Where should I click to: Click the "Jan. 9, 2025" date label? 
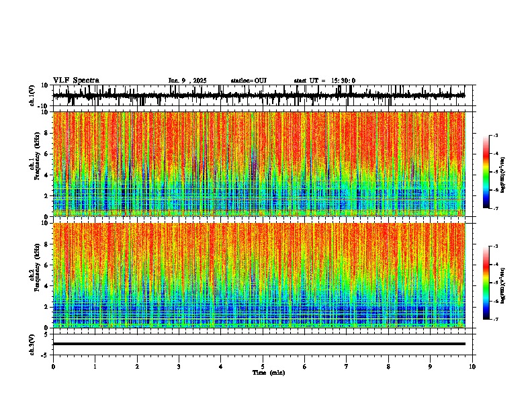point(187,81)
